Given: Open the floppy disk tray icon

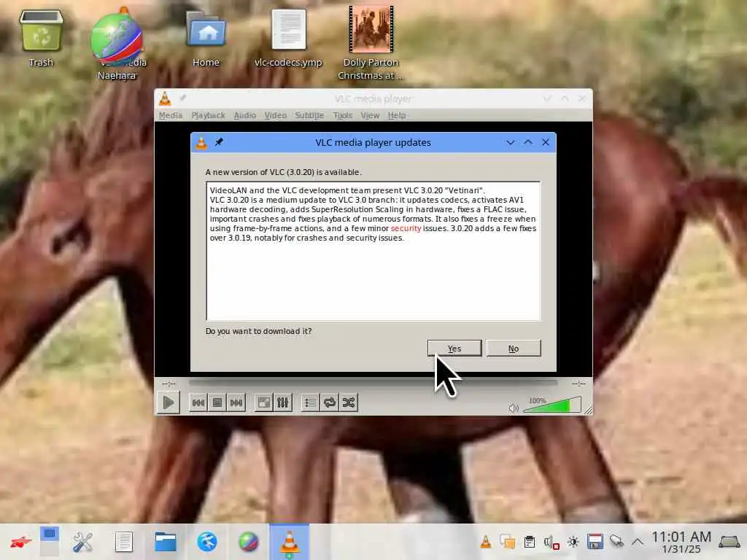Looking at the screenshot, I should 595,542.
